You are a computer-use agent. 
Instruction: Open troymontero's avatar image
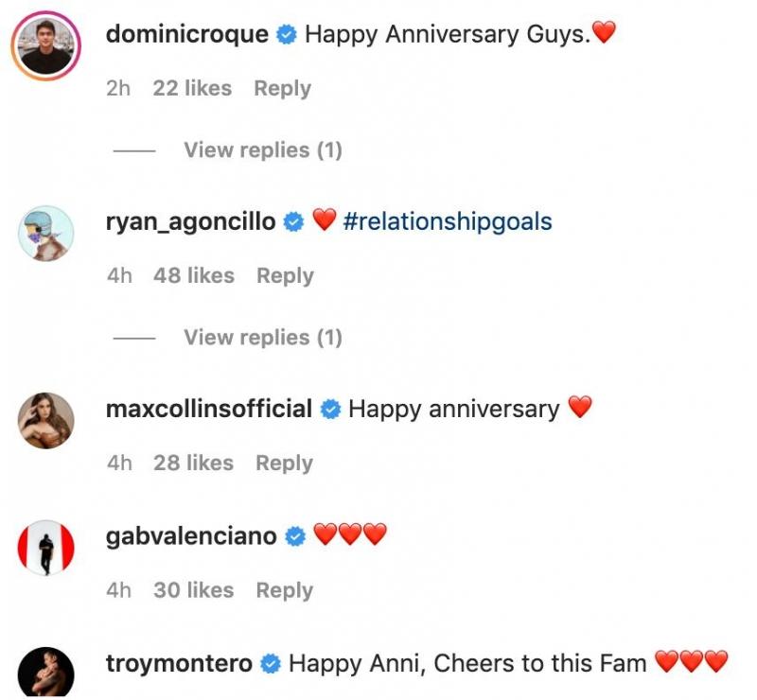click(46, 672)
